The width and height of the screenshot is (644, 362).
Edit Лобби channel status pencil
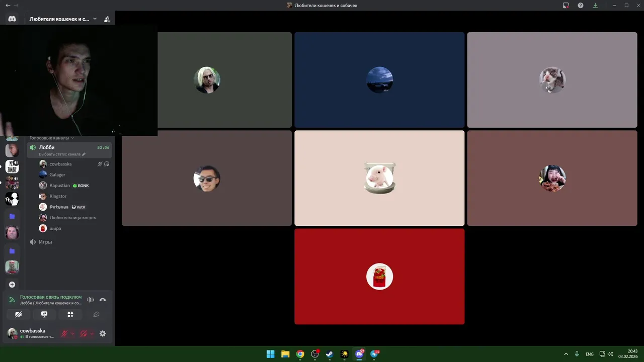click(x=84, y=154)
